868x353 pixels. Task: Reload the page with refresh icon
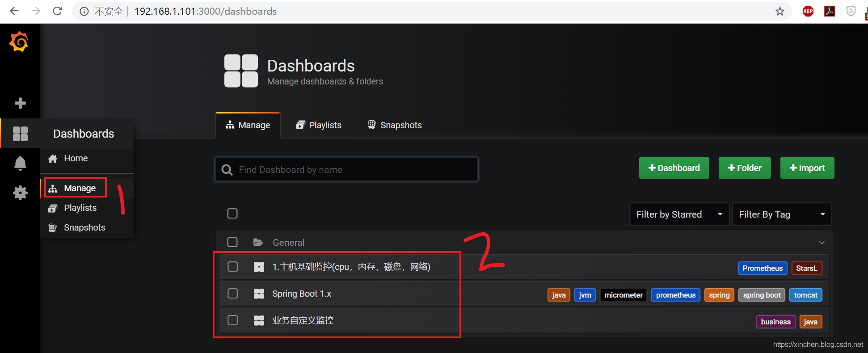coord(57,11)
